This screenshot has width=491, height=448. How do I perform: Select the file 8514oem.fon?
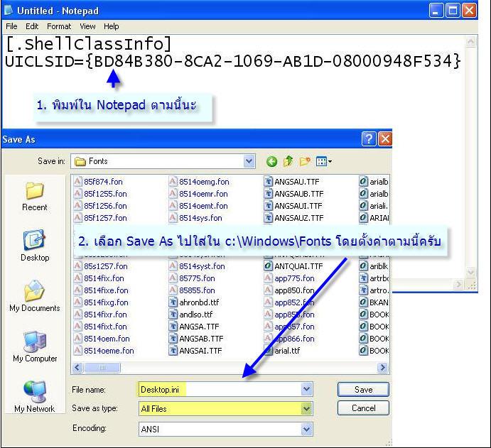click(x=102, y=339)
